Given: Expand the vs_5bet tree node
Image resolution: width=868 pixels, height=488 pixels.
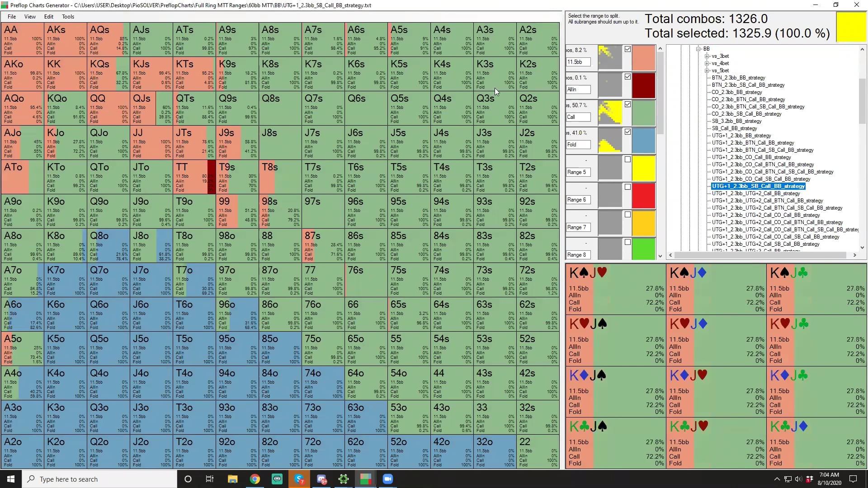Looking at the screenshot, I should tap(707, 70).
